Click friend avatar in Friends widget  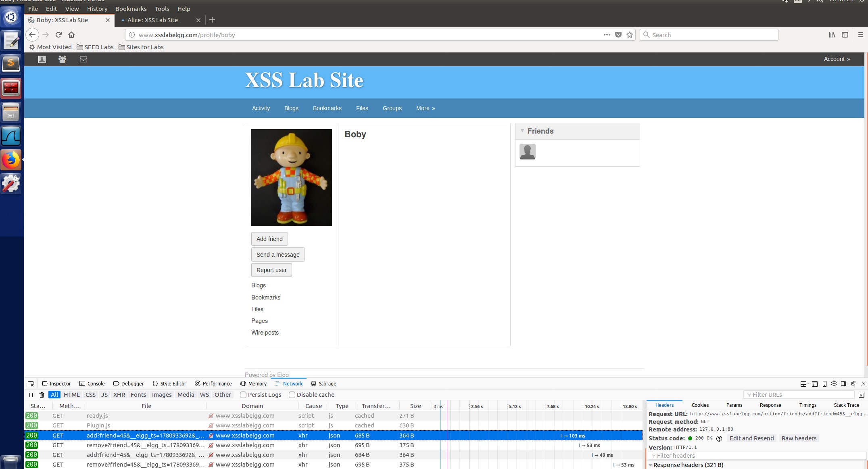[528, 152]
